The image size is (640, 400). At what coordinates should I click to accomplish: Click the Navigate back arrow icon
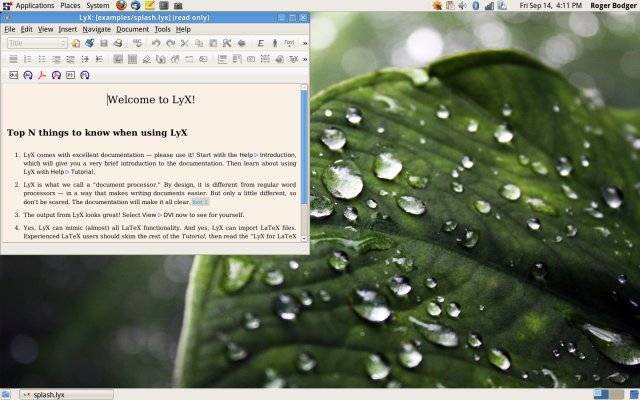tap(241, 43)
